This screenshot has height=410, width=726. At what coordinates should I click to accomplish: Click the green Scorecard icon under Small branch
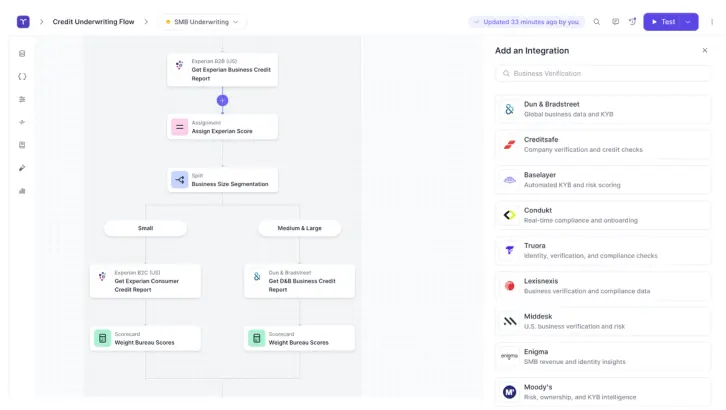pos(102,338)
